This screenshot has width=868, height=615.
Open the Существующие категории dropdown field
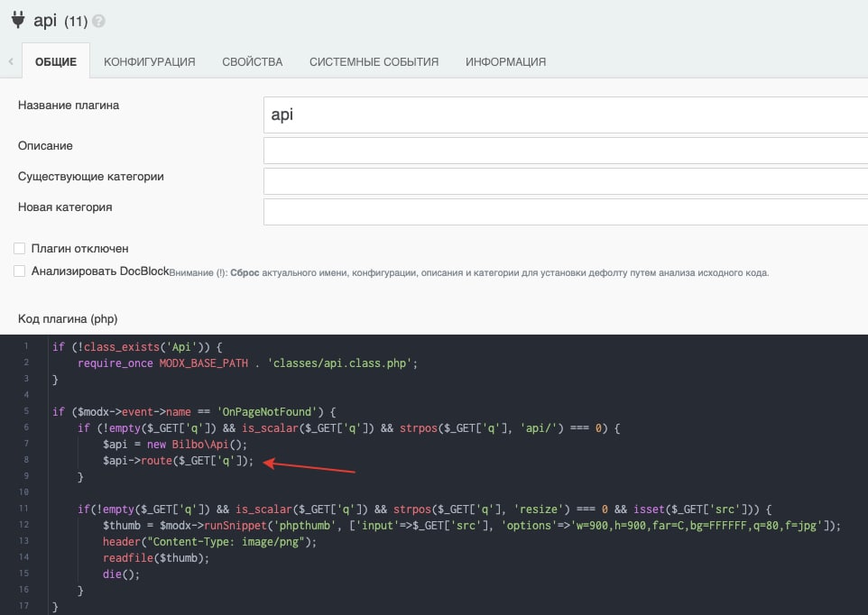pos(566,181)
